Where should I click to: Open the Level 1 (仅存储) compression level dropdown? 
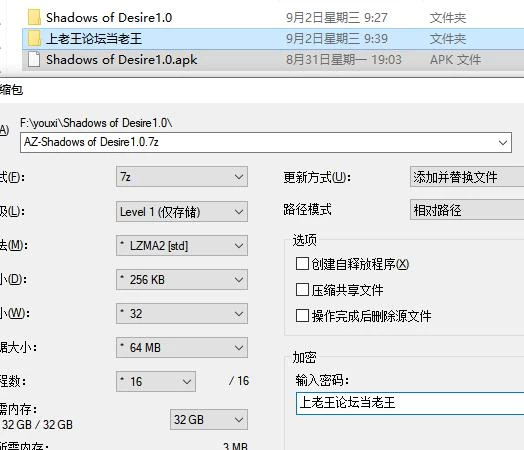click(x=182, y=211)
